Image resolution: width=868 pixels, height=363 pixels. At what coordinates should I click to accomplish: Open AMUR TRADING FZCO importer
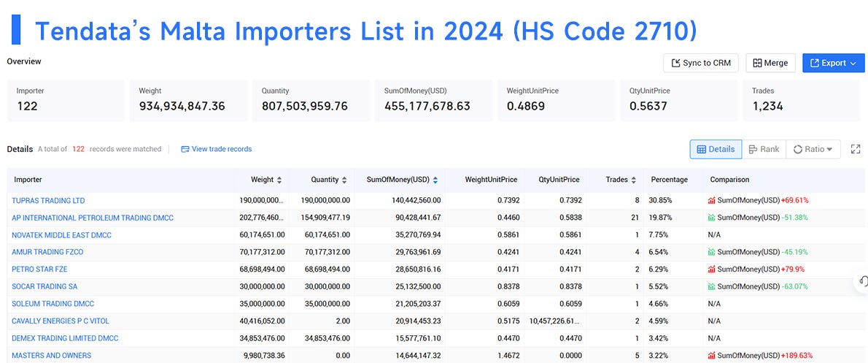[47, 252]
